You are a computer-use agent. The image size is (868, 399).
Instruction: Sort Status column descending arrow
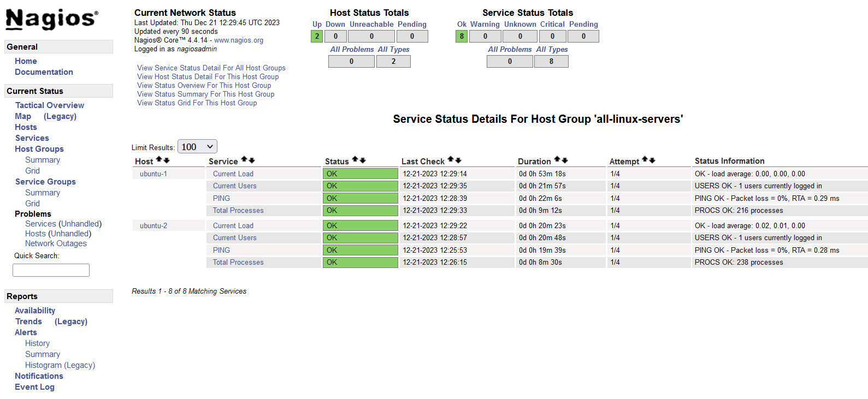(363, 160)
